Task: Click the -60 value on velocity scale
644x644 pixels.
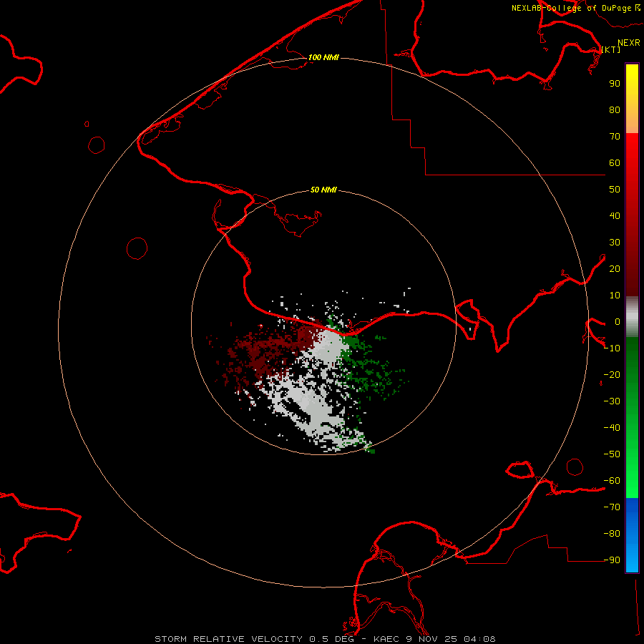Action: [612, 481]
